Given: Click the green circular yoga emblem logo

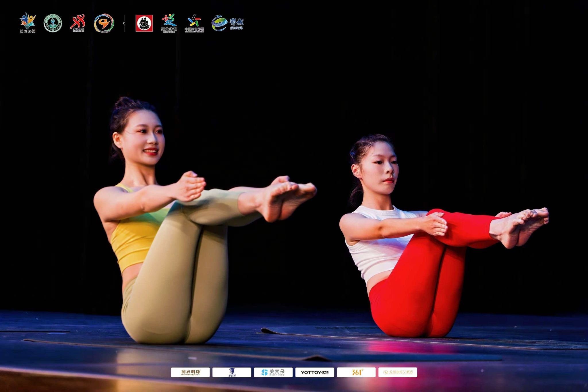Looking at the screenshot, I should (53, 23).
